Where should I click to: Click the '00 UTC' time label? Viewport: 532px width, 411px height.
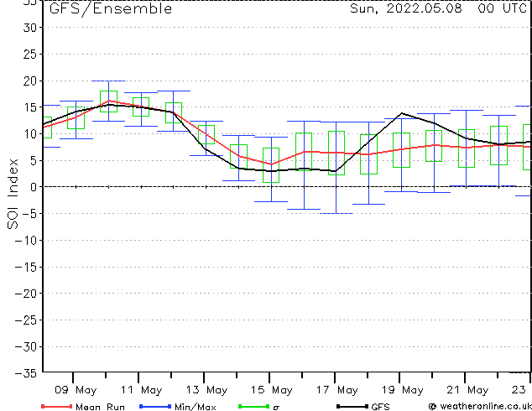click(502, 8)
